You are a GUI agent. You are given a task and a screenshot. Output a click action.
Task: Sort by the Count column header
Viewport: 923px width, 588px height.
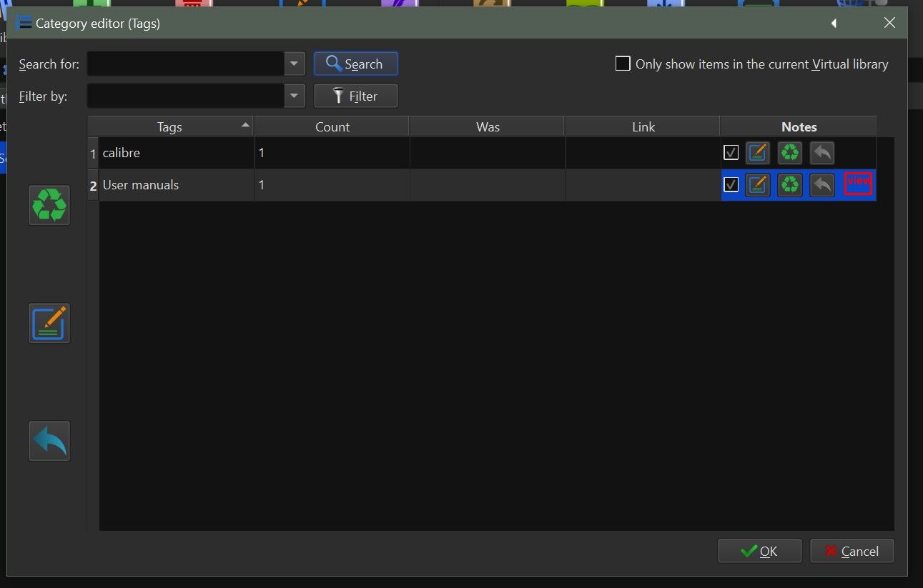pyautogui.click(x=332, y=126)
